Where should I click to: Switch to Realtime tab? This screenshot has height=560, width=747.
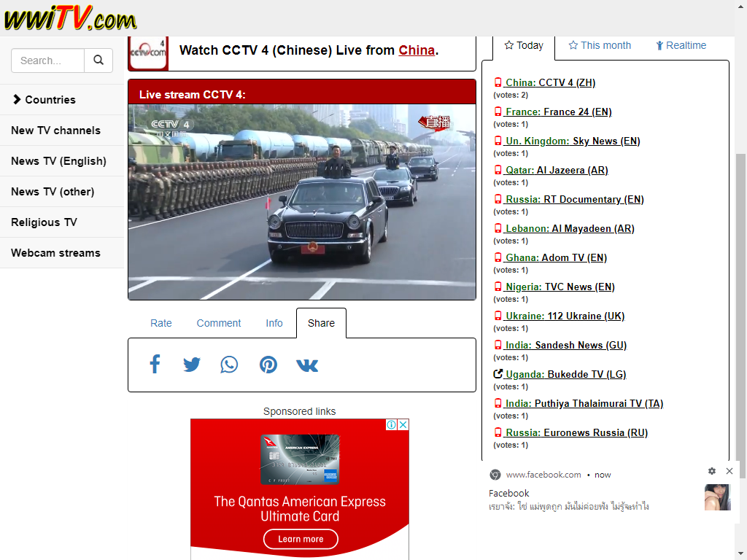(681, 46)
